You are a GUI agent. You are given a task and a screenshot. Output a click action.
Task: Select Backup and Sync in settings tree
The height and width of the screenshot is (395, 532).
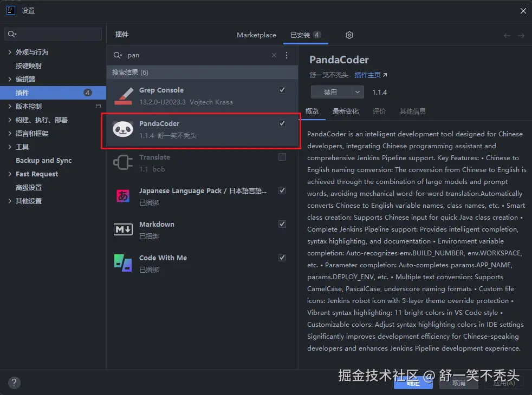pos(43,160)
